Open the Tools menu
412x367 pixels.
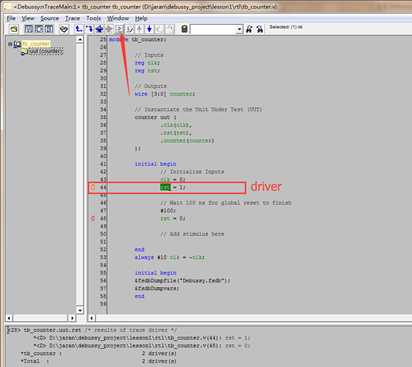click(94, 18)
